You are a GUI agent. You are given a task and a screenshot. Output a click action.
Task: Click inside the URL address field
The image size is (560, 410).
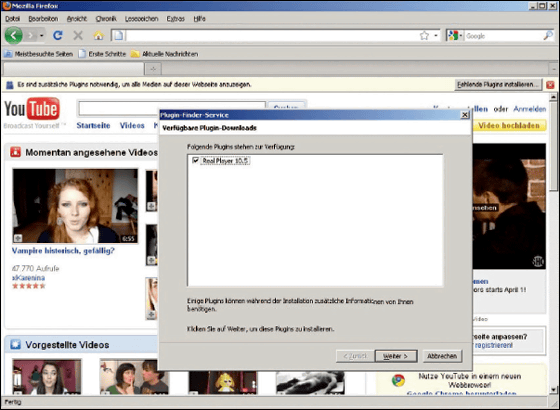[x=271, y=35]
